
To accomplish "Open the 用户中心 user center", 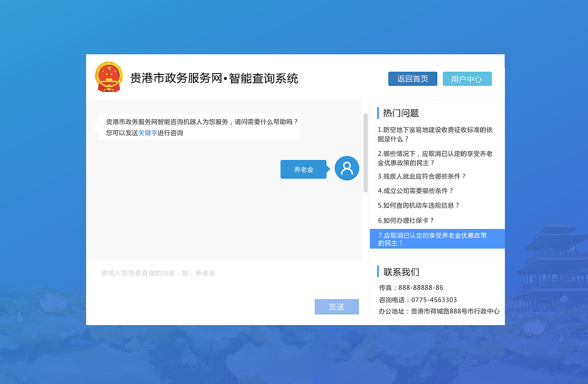I will [467, 79].
